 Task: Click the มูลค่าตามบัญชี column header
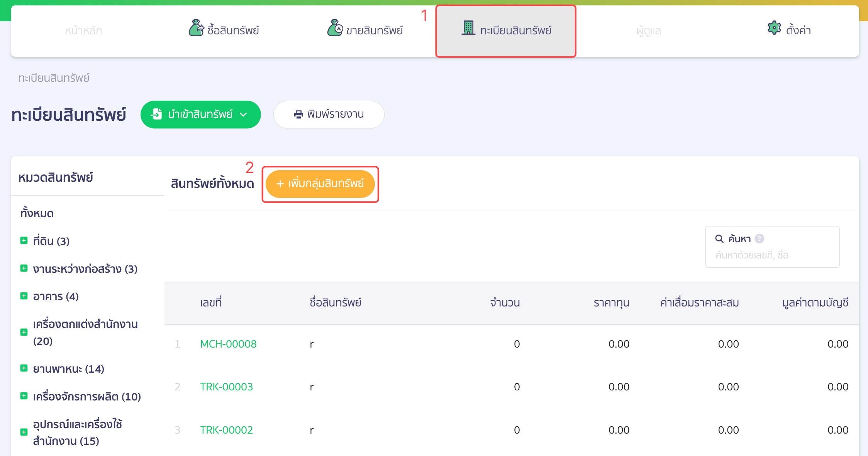pos(815,303)
